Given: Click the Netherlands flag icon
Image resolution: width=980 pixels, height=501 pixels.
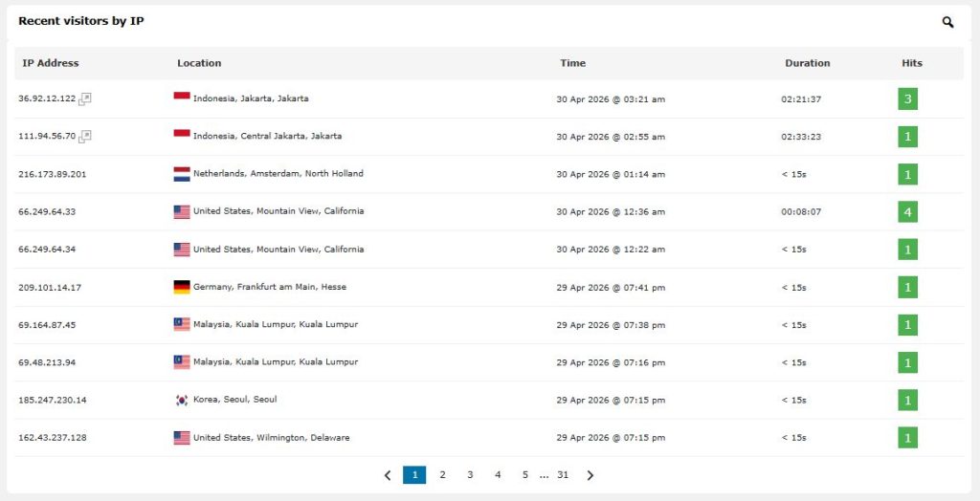Looking at the screenshot, I should pyautogui.click(x=182, y=174).
